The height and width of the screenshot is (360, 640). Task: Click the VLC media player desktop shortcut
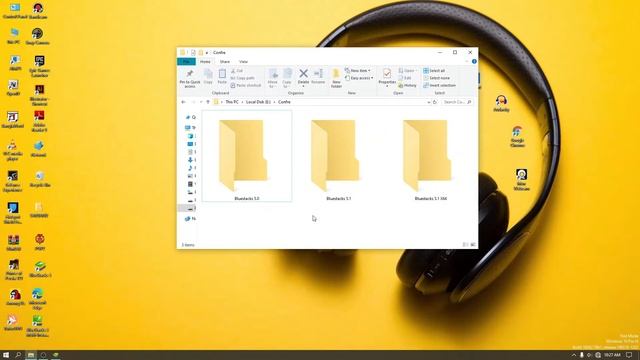coord(13,151)
